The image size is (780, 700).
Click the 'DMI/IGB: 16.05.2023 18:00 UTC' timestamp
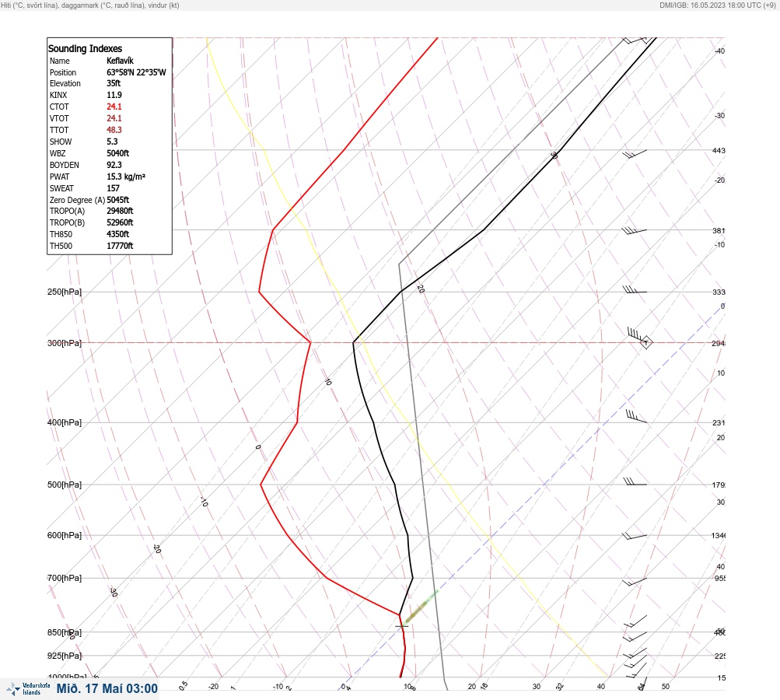click(x=710, y=5)
